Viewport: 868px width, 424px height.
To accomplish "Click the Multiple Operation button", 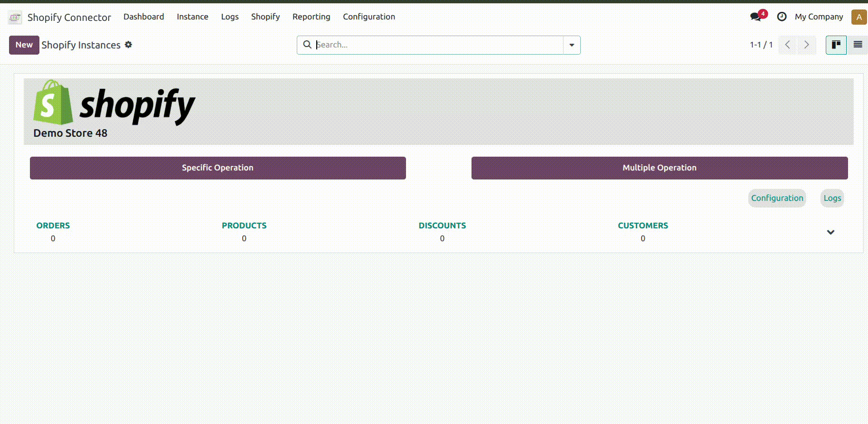I will coord(659,168).
